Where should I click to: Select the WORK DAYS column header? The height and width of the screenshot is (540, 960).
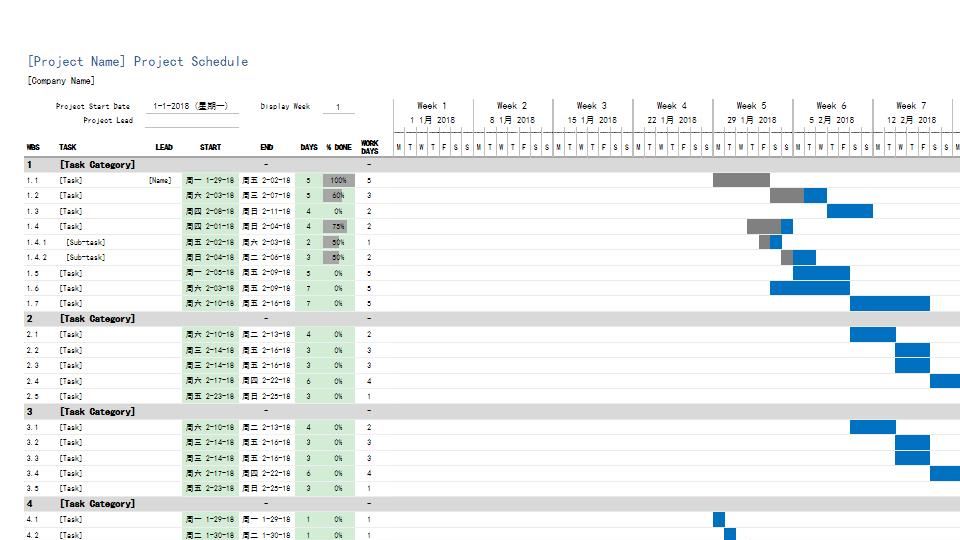[x=369, y=147]
